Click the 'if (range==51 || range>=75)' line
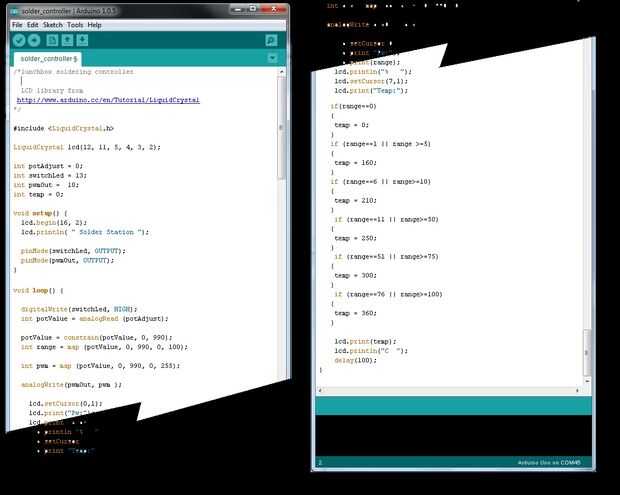This screenshot has width=620, height=495. pos(387,257)
